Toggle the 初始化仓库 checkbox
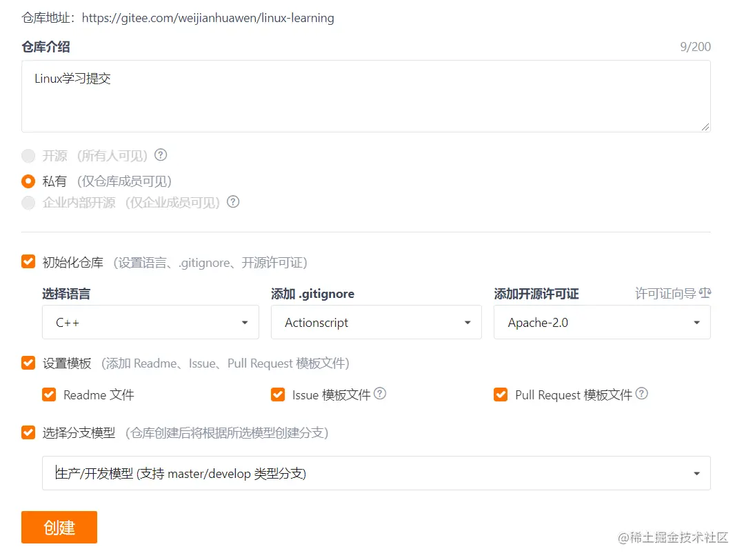Image resolution: width=744 pixels, height=560 pixels. click(28, 261)
